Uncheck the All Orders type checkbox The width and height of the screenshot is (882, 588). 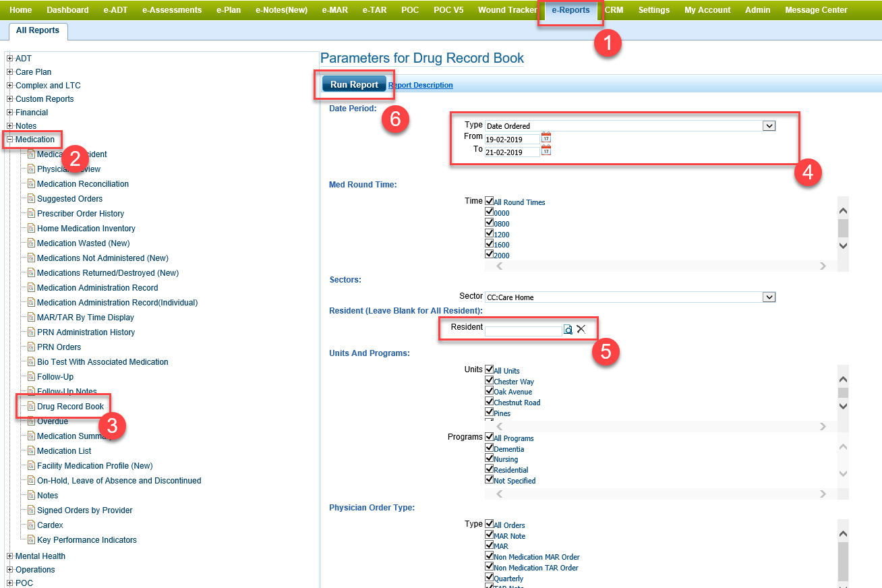pos(490,524)
